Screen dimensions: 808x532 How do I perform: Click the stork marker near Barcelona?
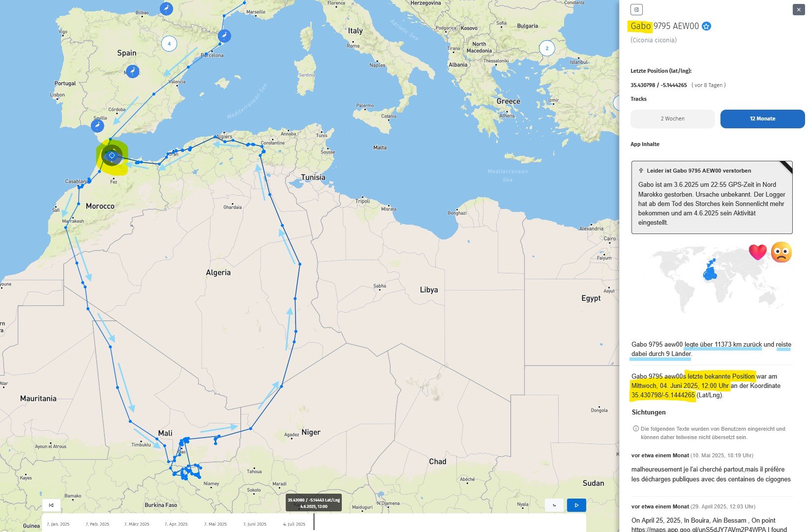[x=224, y=35]
